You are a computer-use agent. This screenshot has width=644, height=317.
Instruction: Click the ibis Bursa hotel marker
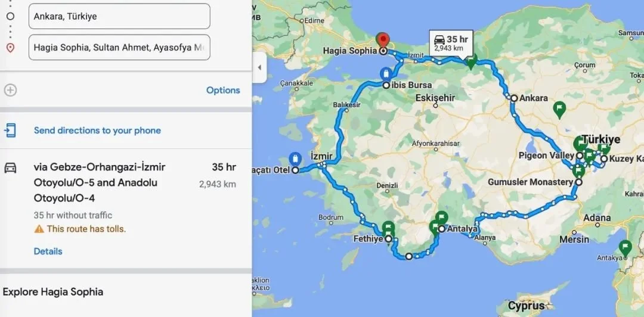coord(386,74)
